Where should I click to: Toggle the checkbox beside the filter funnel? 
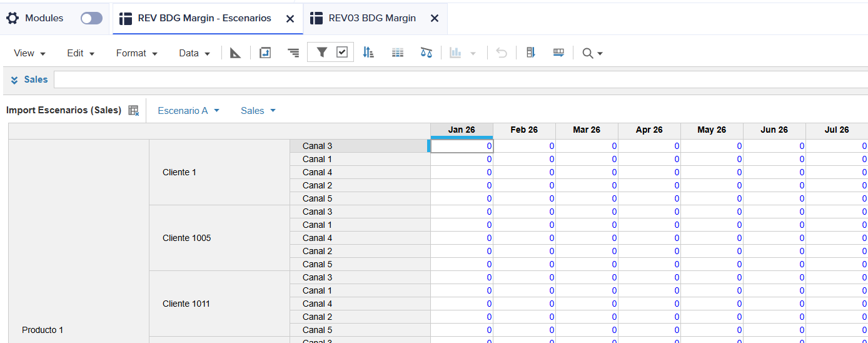(342, 53)
